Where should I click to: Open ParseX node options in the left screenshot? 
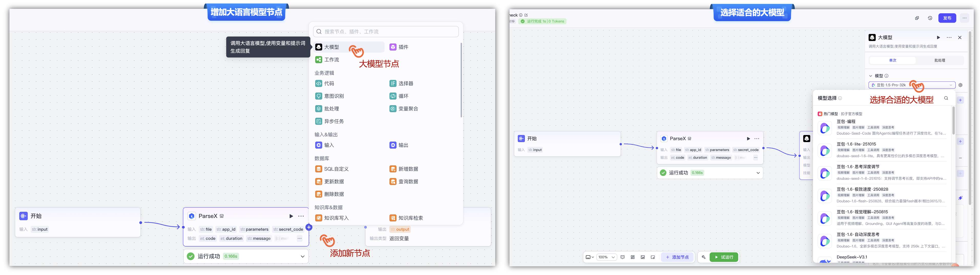(x=301, y=216)
